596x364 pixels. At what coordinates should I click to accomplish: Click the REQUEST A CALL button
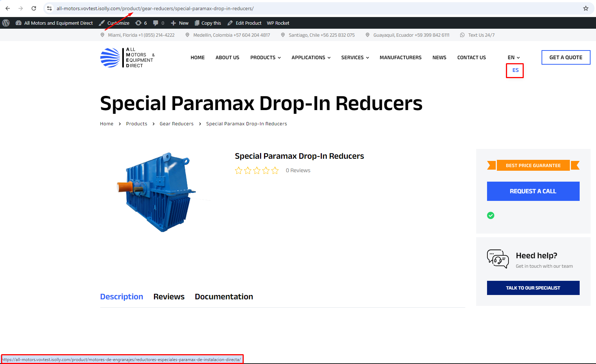coord(533,191)
